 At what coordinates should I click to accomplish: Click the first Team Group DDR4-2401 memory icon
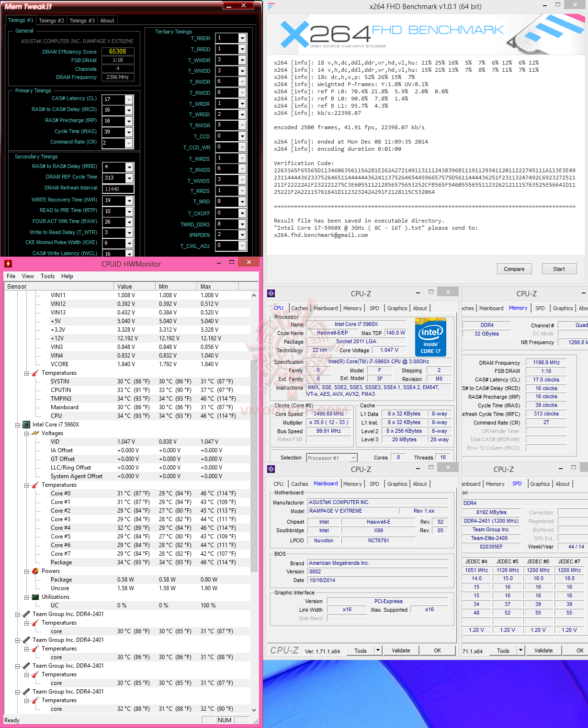(27, 614)
